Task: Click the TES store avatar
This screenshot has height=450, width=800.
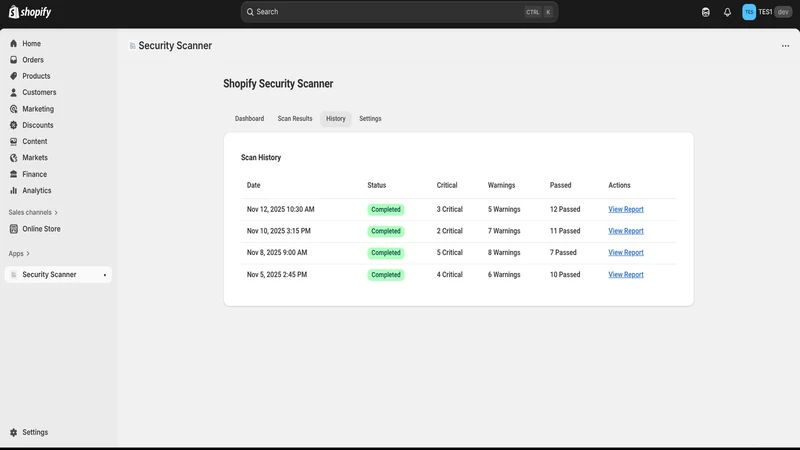Action: coord(749,12)
